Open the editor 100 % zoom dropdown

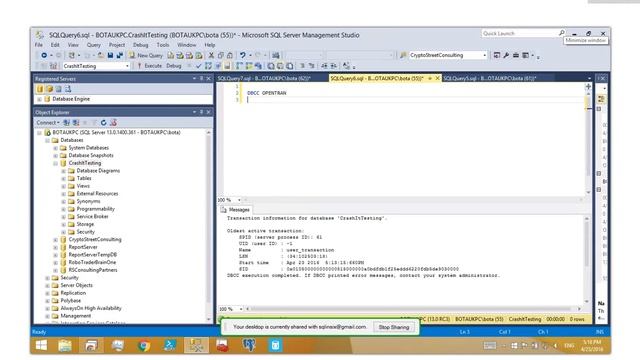[239, 200]
